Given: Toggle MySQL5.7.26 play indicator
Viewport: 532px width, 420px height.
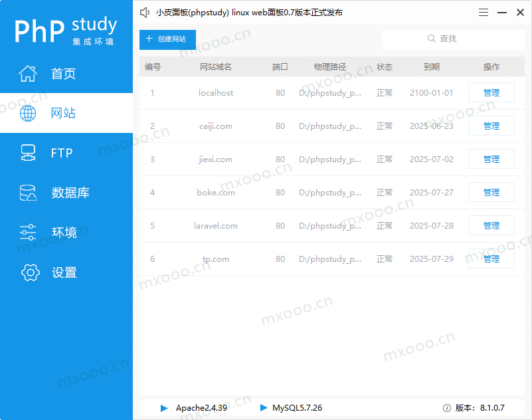Looking at the screenshot, I should click(x=264, y=408).
